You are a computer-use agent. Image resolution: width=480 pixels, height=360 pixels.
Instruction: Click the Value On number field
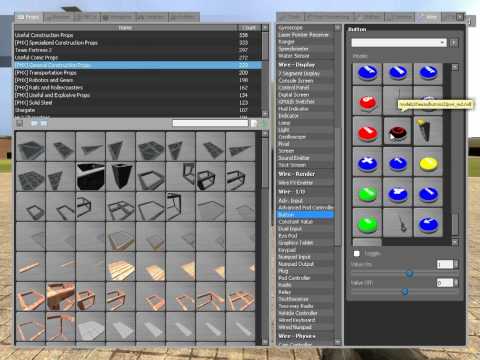(445, 265)
